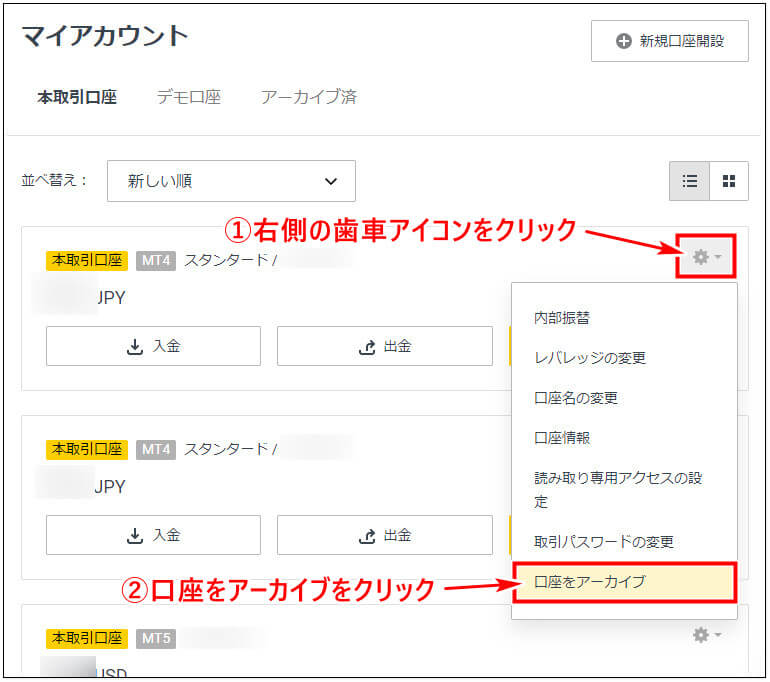The height and width of the screenshot is (682, 770).
Task: Click 出金 button of the first account
Action: pos(385,346)
